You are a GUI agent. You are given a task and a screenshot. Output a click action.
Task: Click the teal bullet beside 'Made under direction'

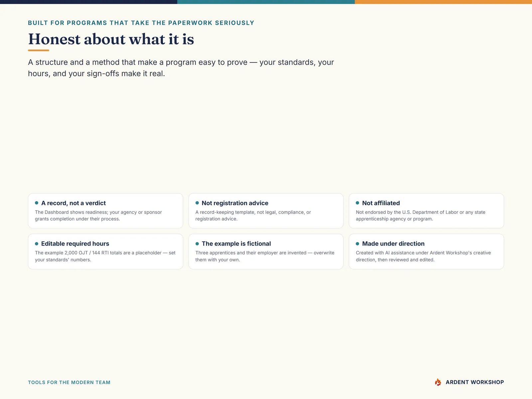pos(357,244)
